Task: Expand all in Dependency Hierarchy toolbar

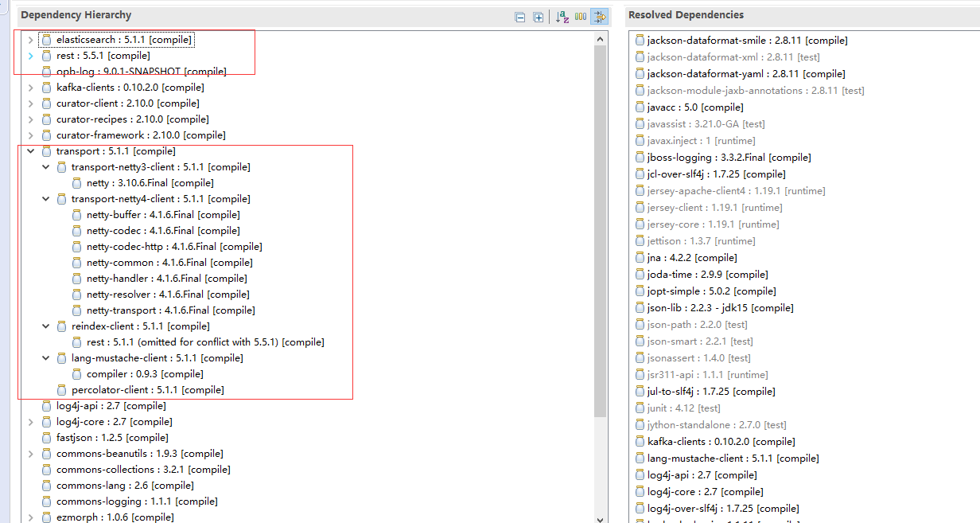Action: 539,17
